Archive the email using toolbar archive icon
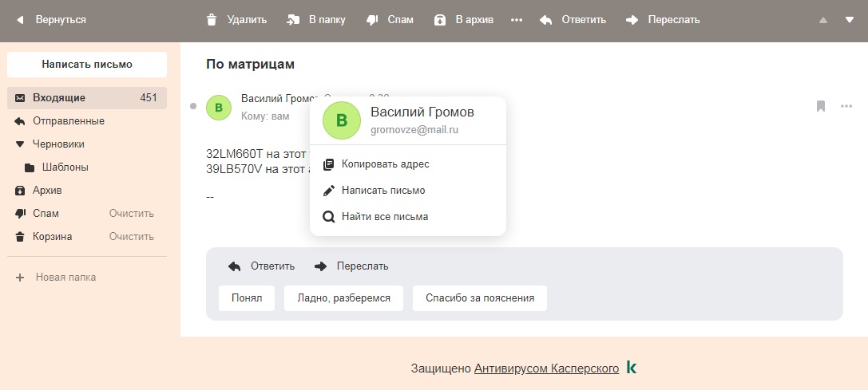868x390 pixels. pyautogui.click(x=440, y=20)
